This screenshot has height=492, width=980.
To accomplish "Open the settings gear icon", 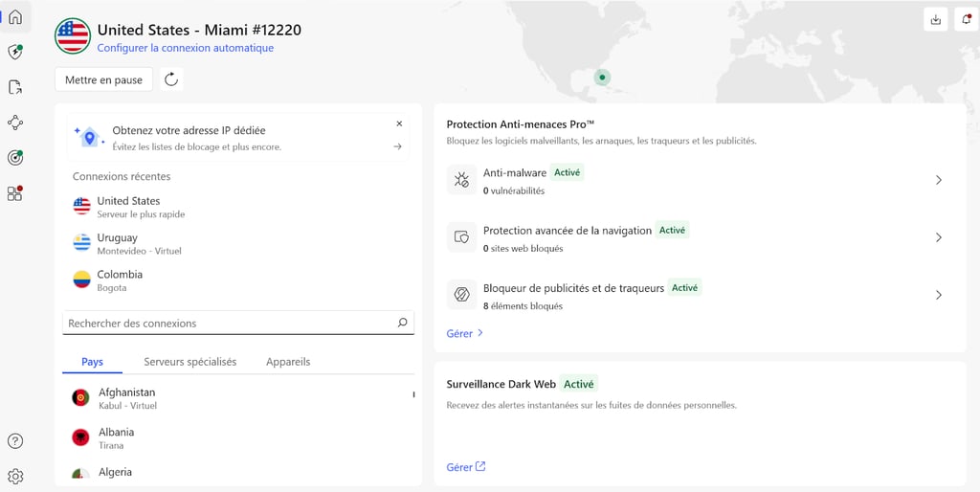I will (x=15, y=477).
